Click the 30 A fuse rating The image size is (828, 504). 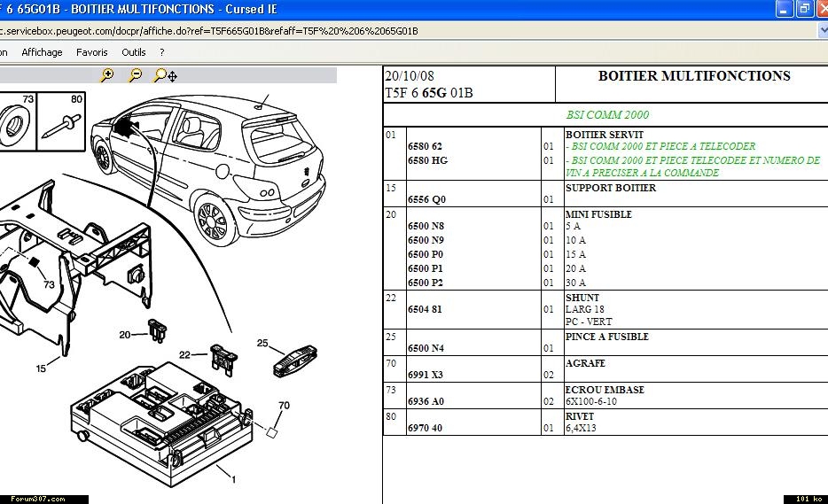point(575,283)
